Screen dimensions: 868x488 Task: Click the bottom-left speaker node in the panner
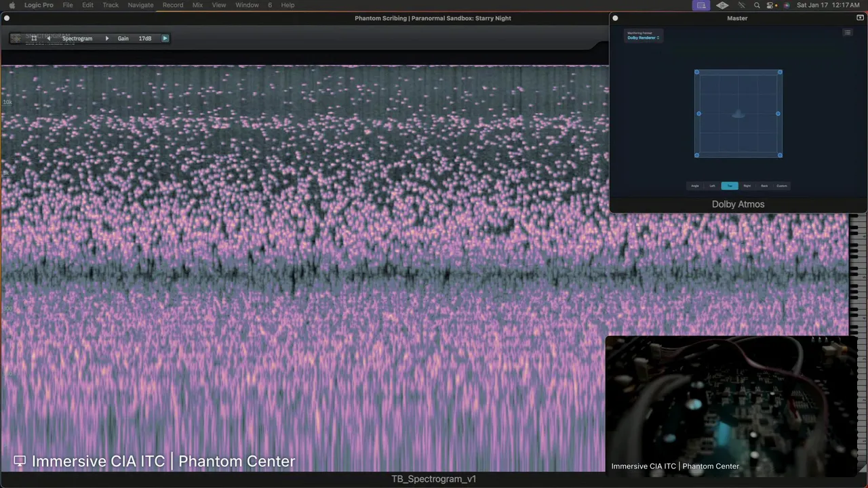point(696,155)
